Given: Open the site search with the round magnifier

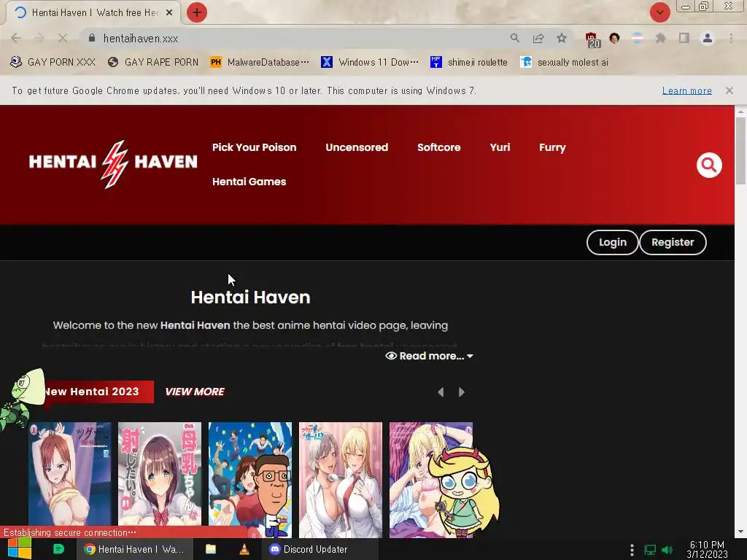Looking at the screenshot, I should 709,165.
